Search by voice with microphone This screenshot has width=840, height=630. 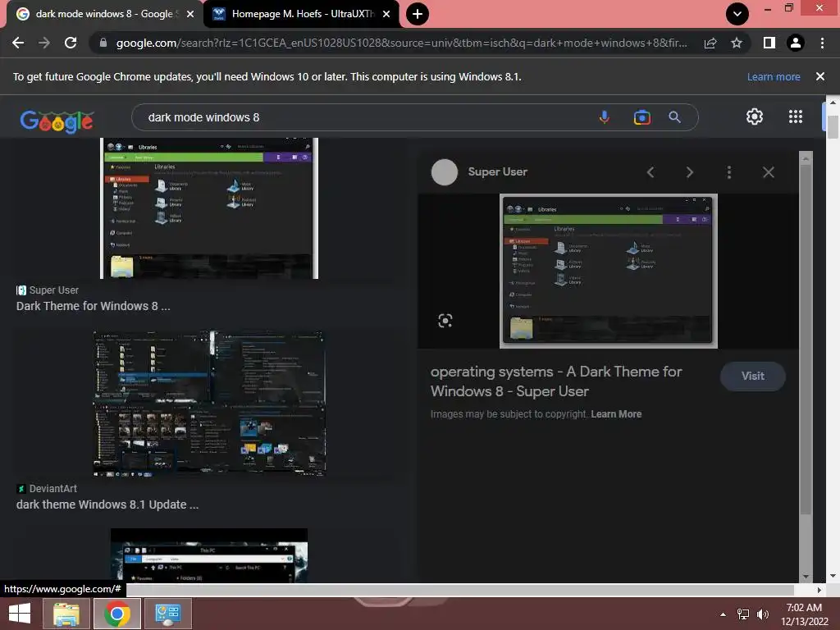click(605, 117)
